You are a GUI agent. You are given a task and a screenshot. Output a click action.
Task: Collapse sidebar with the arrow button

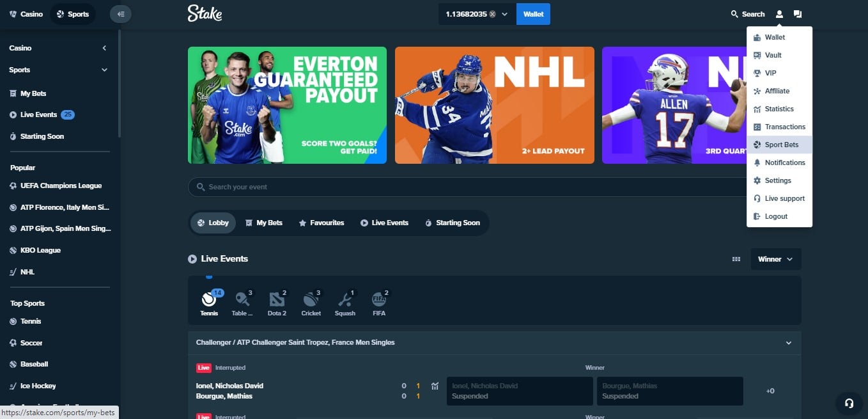tap(121, 14)
